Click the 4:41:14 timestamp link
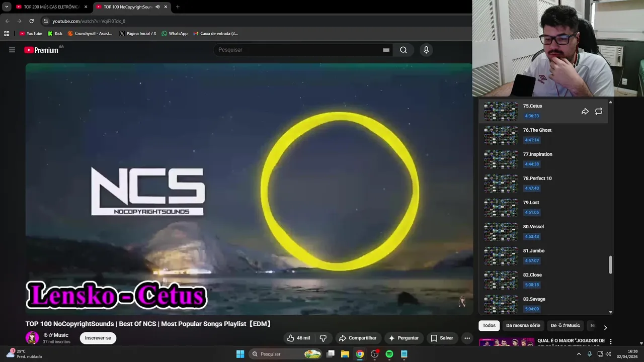The height and width of the screenshot is (362, 644). point(532,140)
